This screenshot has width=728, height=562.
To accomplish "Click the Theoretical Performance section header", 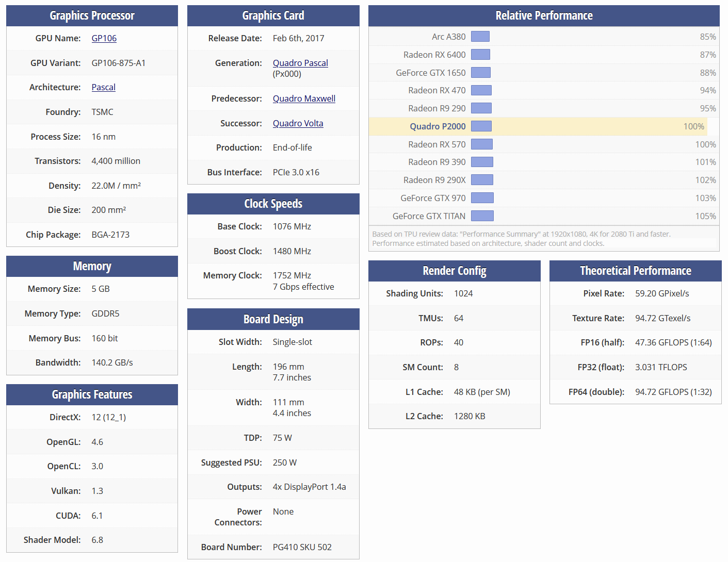I will 635,271.
